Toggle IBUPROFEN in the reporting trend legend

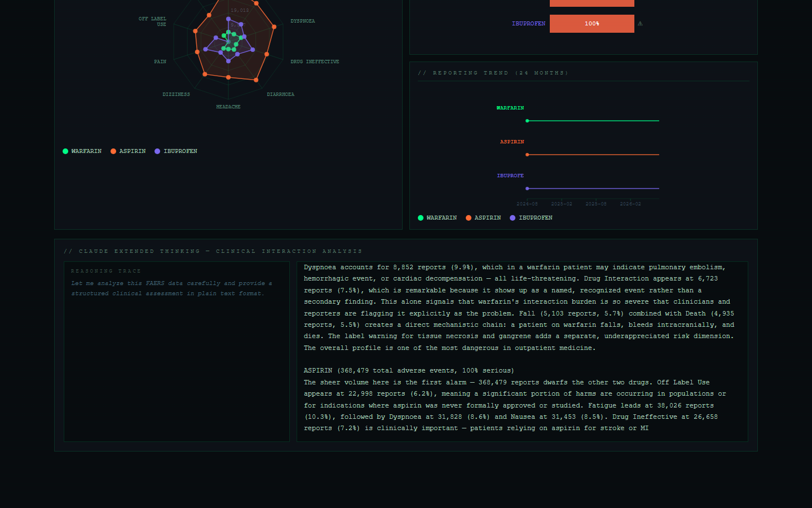tap(531, 218)
